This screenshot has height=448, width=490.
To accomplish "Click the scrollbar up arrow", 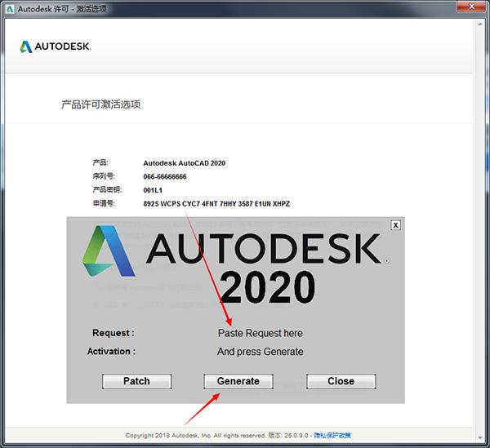I will (x=480, y=24).
